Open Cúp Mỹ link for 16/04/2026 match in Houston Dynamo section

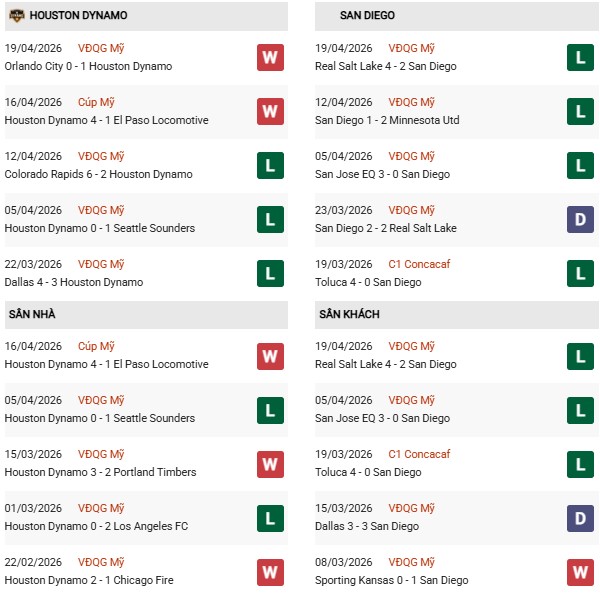pyautogui.click(x=97, y=102)
